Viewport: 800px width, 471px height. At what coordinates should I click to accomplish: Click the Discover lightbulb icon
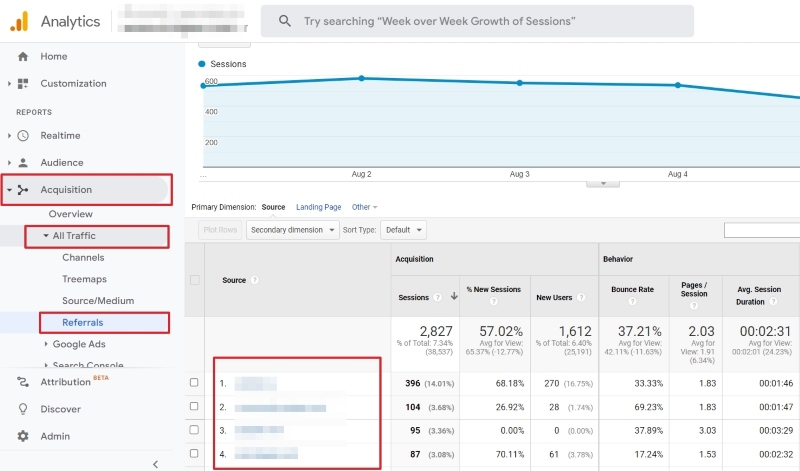pos(22,409)
